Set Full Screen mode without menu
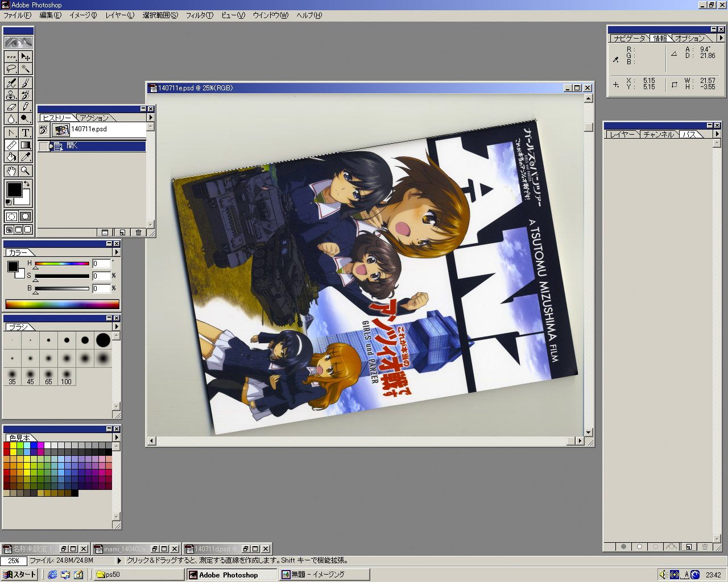 (28, 230)
